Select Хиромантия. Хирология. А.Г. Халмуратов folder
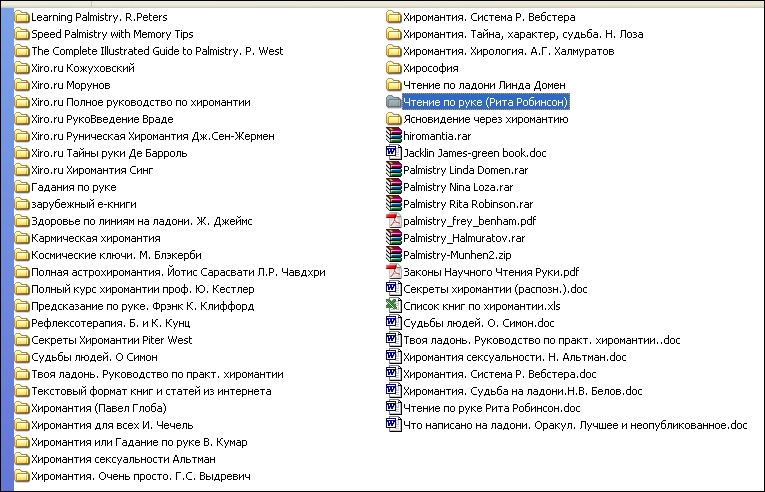The image size is (765, 492). 509,51
